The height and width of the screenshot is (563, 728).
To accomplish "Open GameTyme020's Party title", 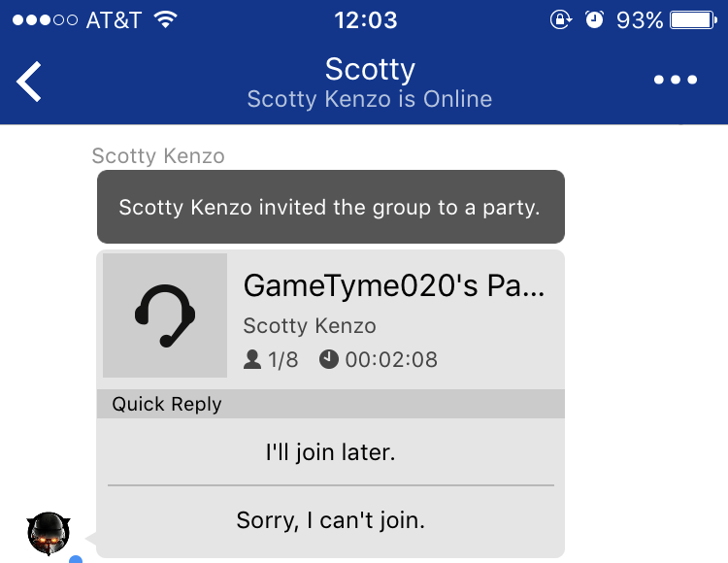I will [x=394, y=285].
